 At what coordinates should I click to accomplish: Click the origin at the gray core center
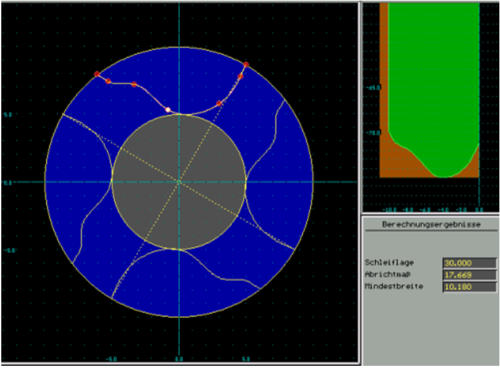pyautogui.click(x=179, y=182)
